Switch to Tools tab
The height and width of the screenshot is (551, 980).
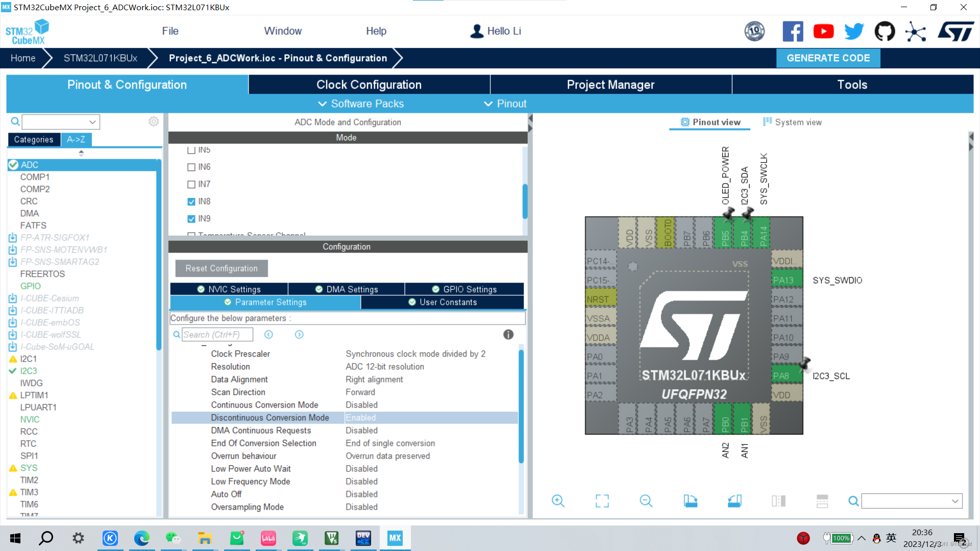[852, 85]
